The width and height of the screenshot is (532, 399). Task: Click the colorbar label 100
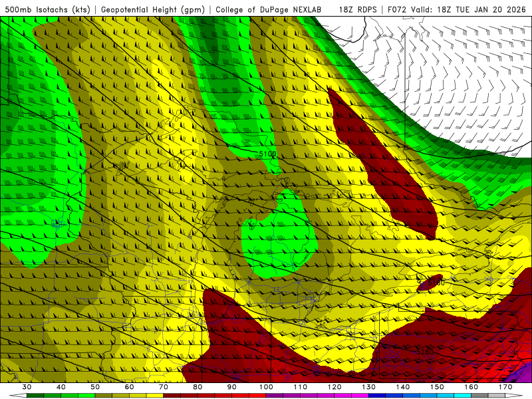(266, 387)
